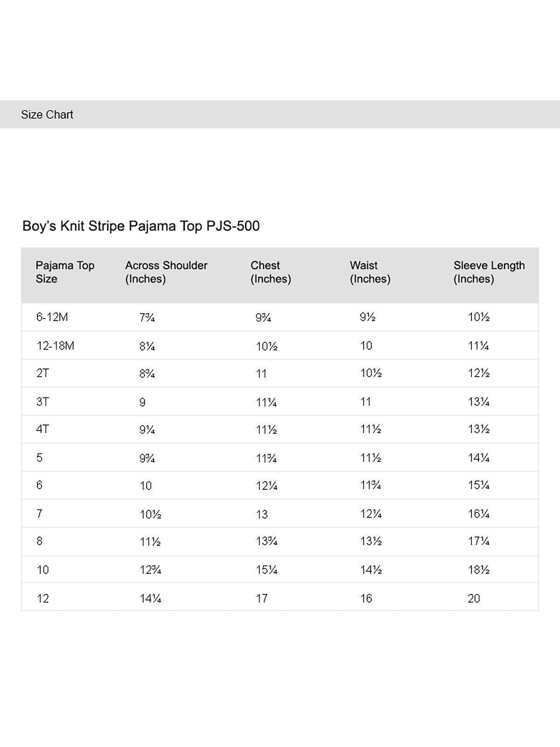This screenshot has width=560, height=747.
Task: Select the 2T size row label
Action: click(42, 373)
